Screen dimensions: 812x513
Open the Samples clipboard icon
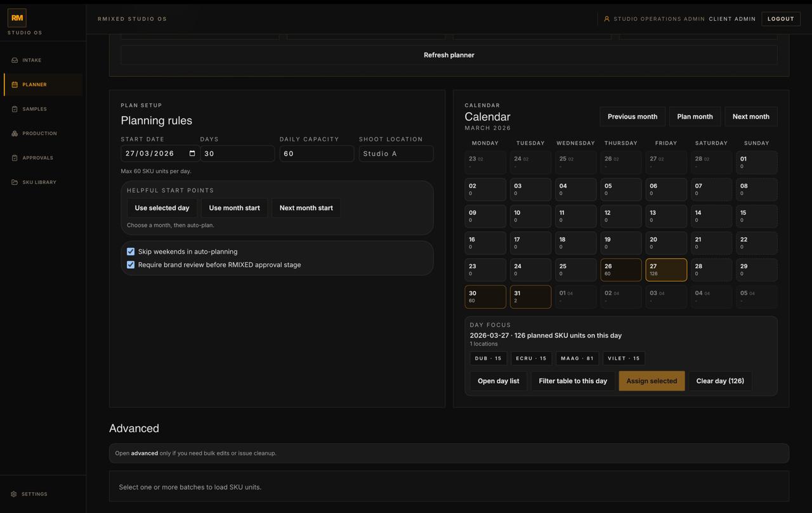(x=14, y=108)
